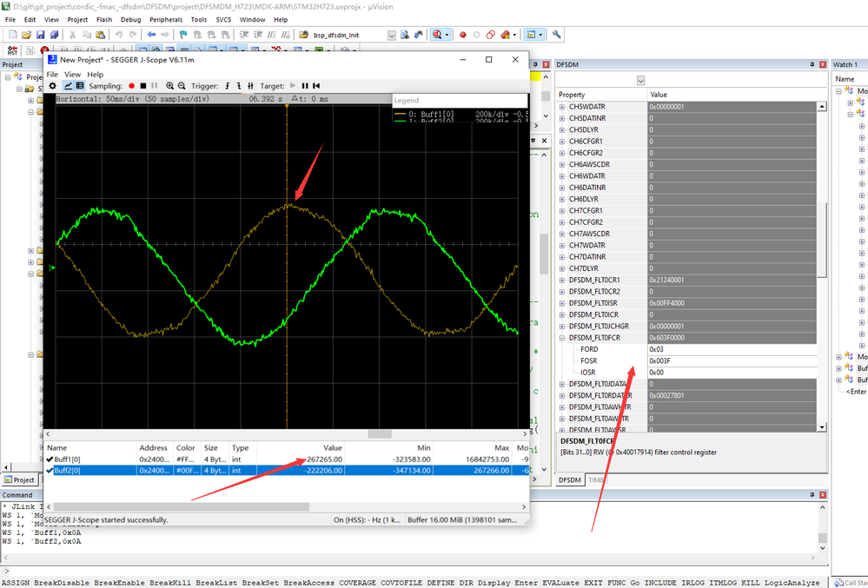Zoom out on J-Scope graph
The height and width of the screenshot is (588, 868).
tap(182, 86)
